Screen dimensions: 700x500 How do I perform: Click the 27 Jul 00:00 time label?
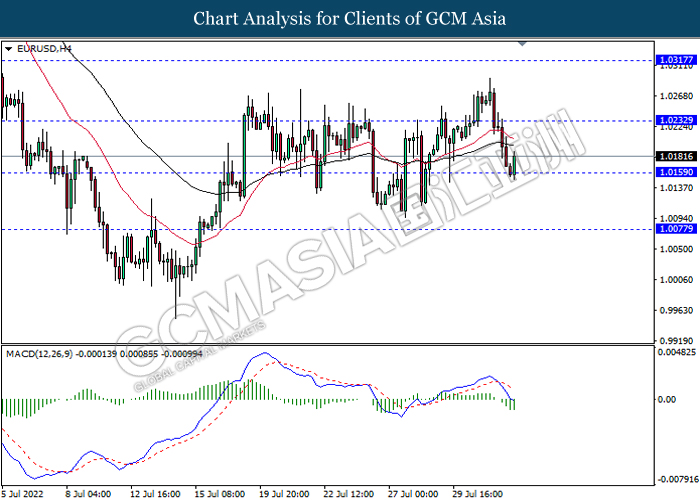413,494
